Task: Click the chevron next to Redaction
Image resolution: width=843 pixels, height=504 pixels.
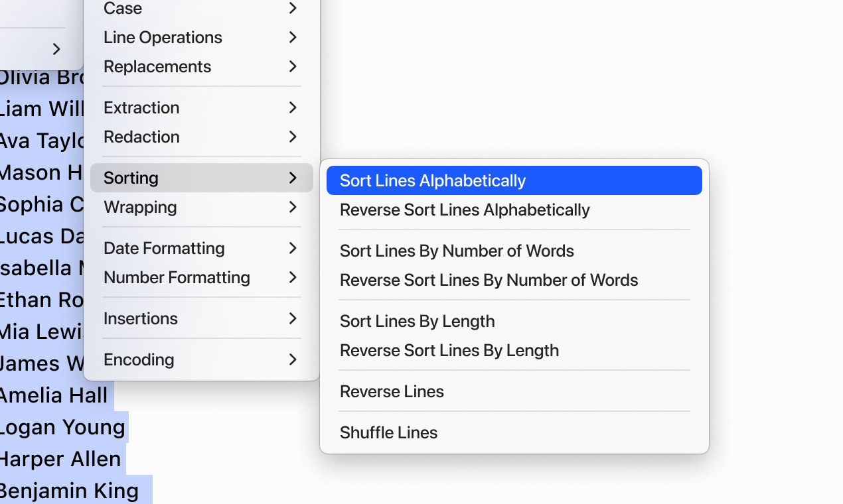Action: tap(293, 137)
